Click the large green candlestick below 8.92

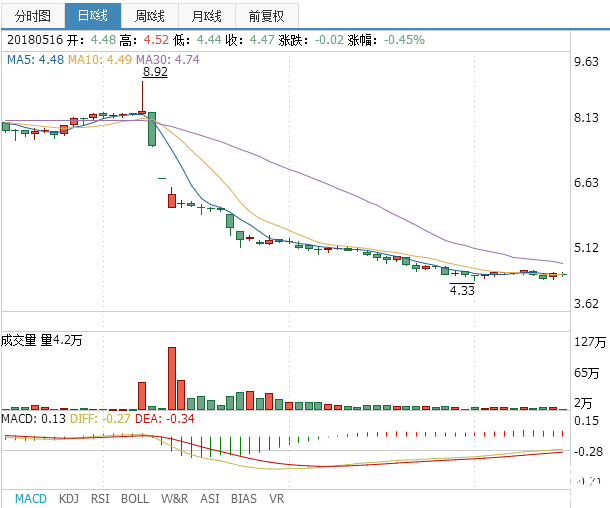tap(152, 129)
